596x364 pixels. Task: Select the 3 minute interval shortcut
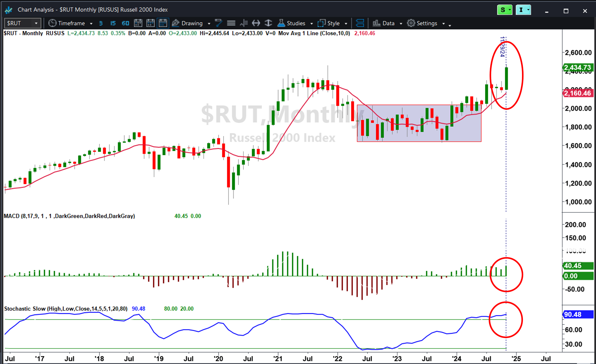click(x=101, y=23)
